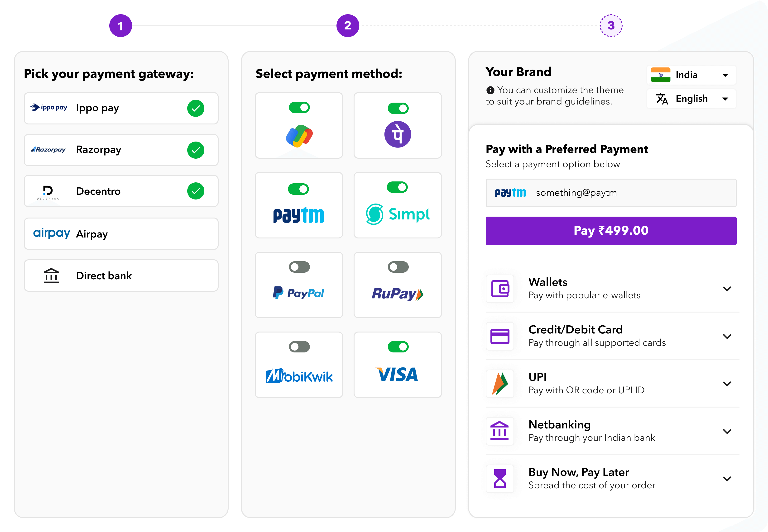The width and height of the screenshot is (768, 532).
Task: Uncheck the Razorpay gateway checkmark
Action: pyautogui.click(x=196, y=150)
